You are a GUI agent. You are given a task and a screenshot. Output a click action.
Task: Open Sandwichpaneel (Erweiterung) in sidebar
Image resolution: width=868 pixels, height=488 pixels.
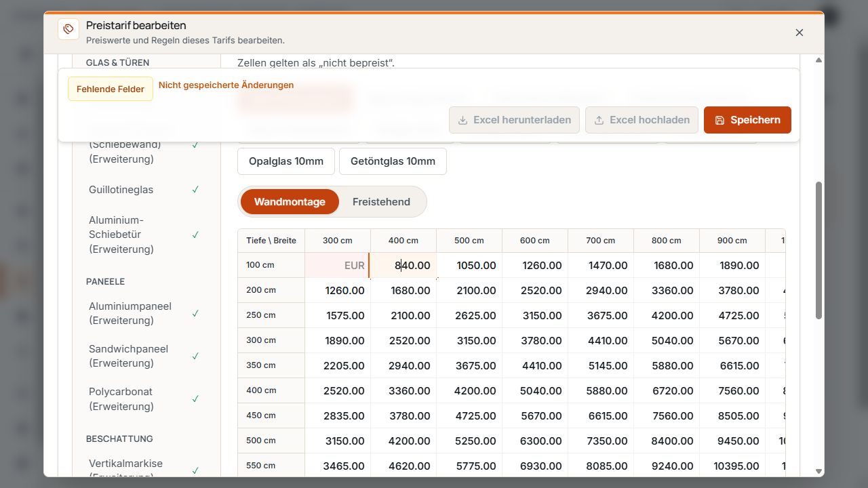pos(144,356)
